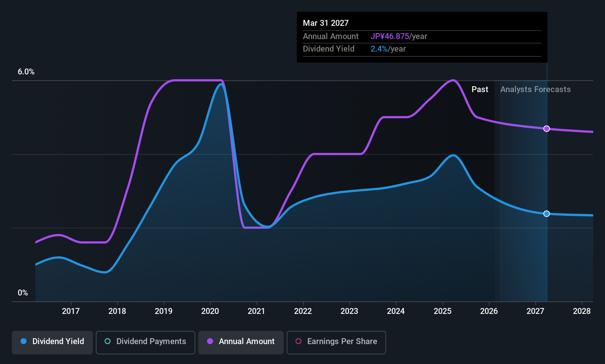Click the 2017 x-axis label
The height and width of the screenshot is (364, 605).
[x=71, y=311]
